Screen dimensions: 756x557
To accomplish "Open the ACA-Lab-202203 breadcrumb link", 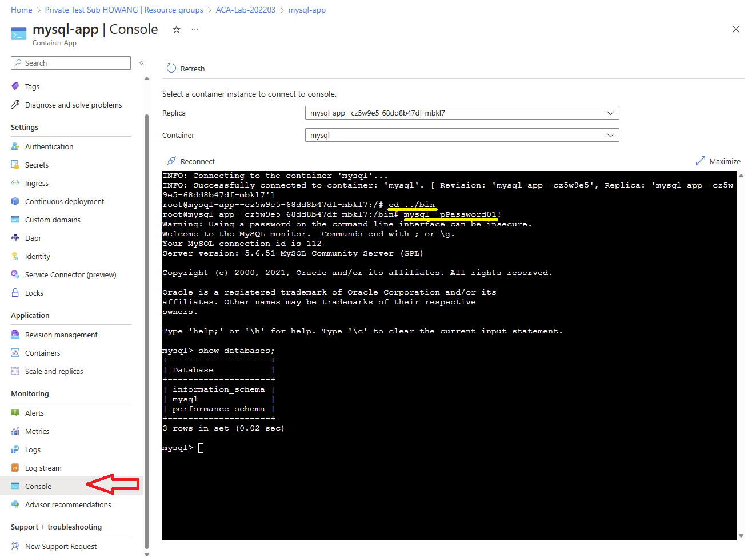I will (x=246, y=10).
